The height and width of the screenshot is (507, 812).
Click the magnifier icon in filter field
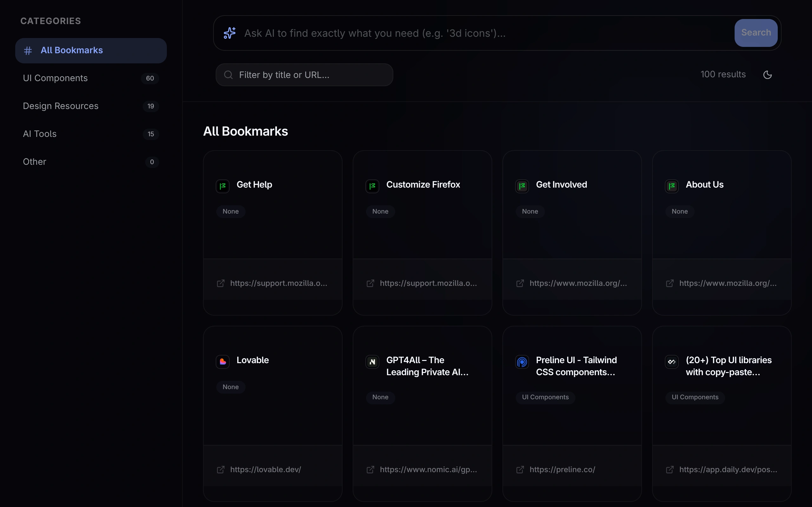pos(228,75)
